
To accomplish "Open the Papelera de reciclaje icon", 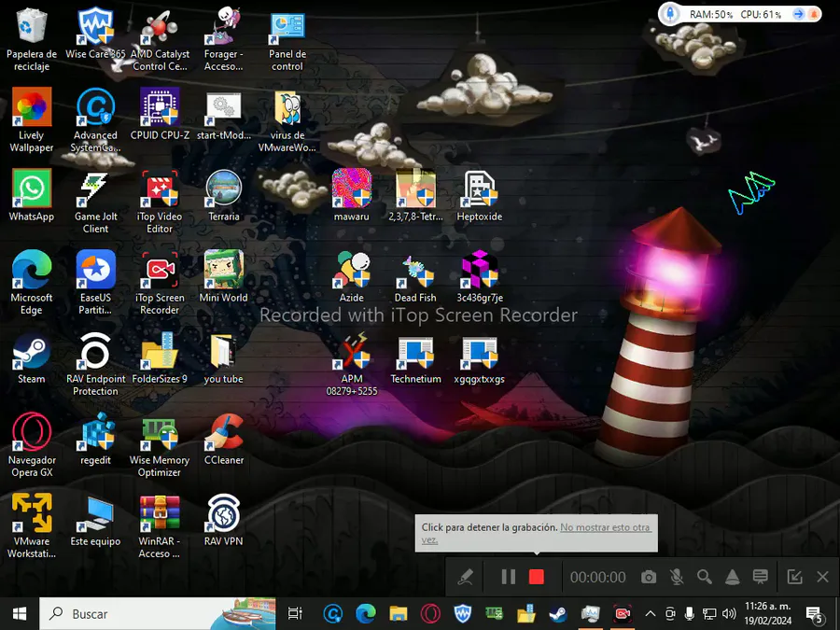I will (32, 39).
